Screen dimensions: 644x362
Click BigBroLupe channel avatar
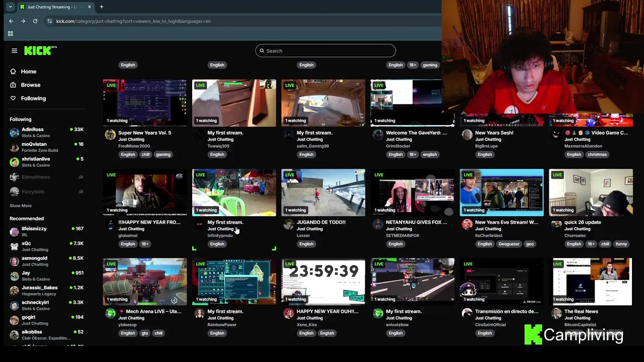click(467, 135)
